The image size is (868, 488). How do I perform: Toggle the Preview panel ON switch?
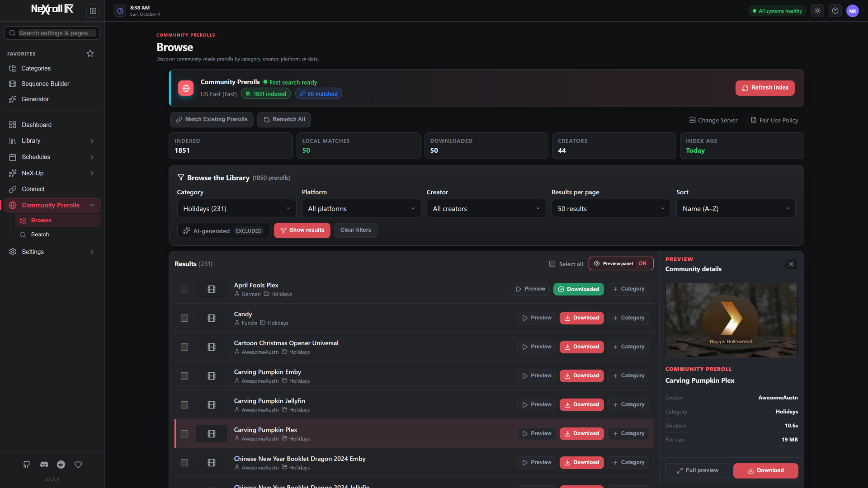point(621,263)
